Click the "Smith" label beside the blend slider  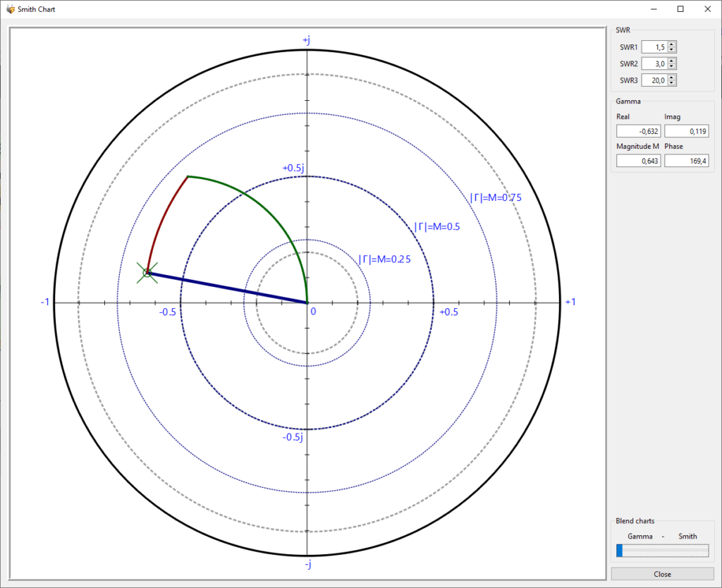click(687, 536)
